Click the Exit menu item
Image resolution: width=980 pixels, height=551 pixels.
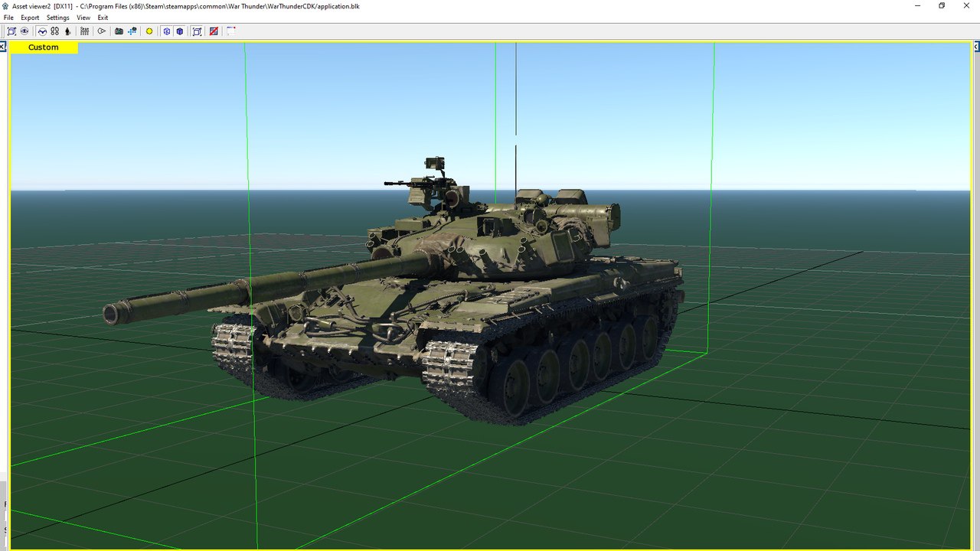[x=103, y=18]
